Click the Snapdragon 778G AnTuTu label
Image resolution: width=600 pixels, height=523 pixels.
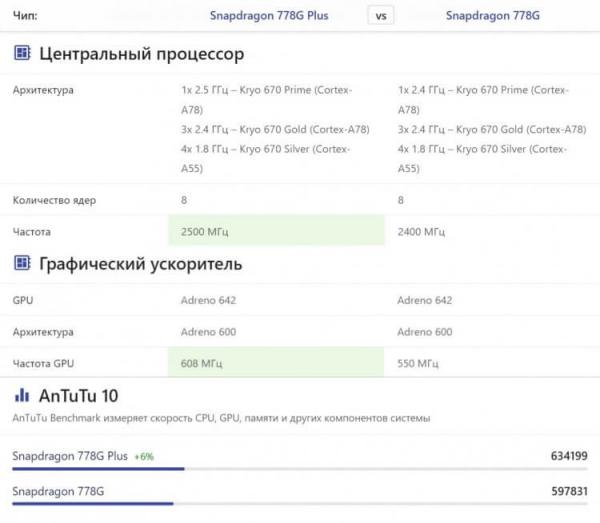[x=58, y=491]
